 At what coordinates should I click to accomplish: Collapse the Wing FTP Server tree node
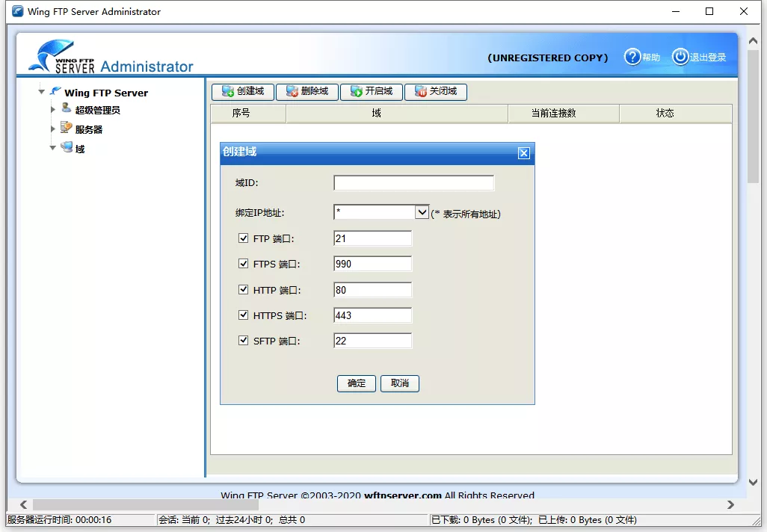[43, 92]
